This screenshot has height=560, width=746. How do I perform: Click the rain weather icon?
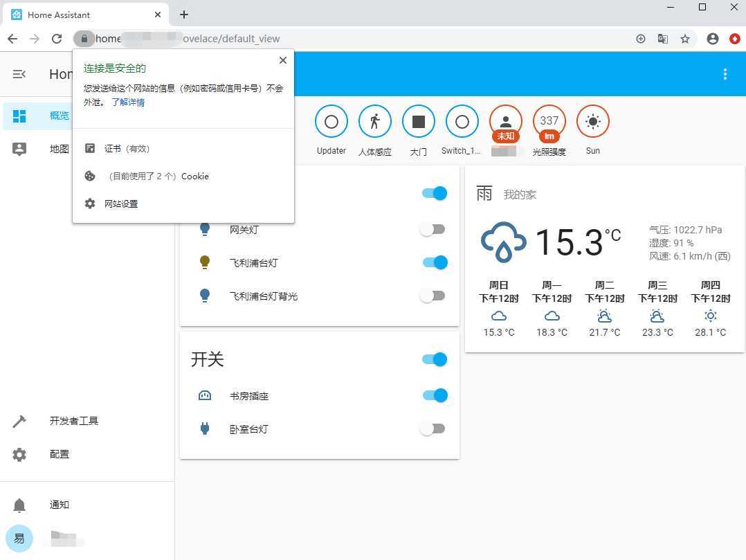(503, 242)
